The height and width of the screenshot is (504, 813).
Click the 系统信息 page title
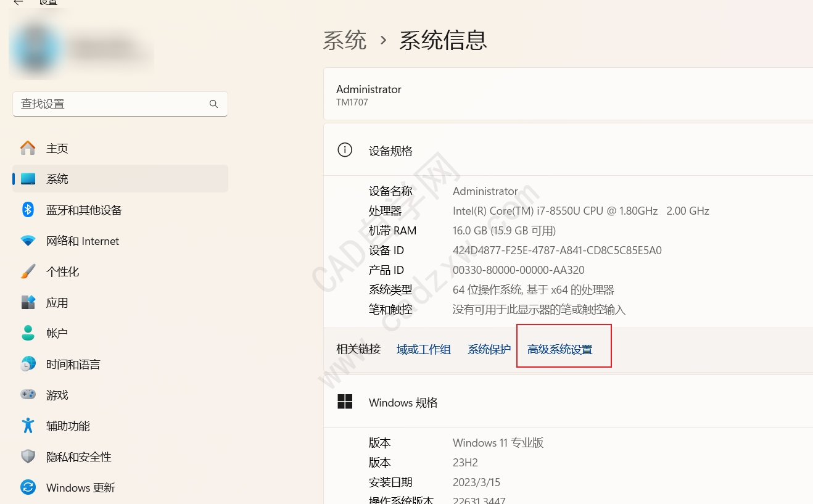443,40
